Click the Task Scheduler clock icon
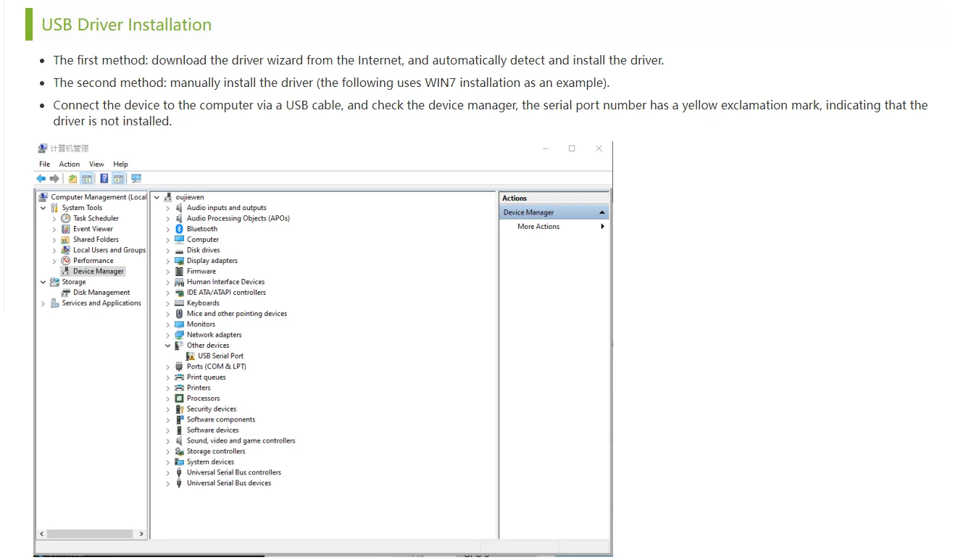The width and height of the screenshot is (966, 560). point(66,218)
